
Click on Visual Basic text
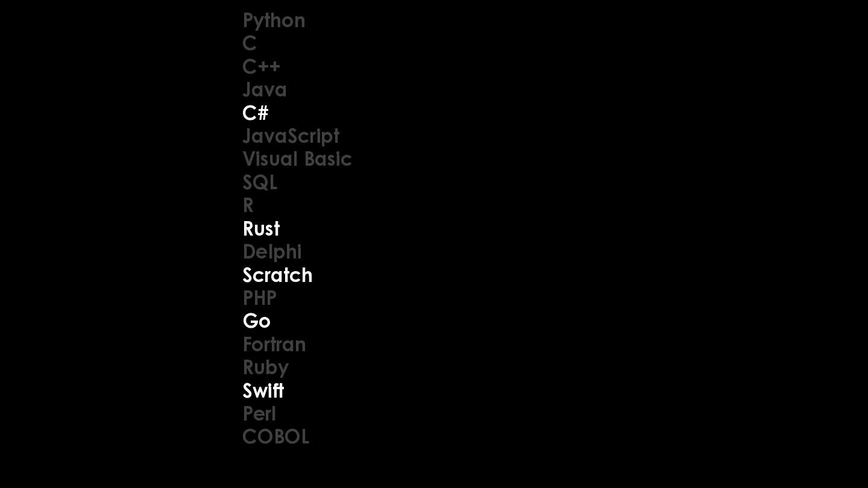coord(297,159)
